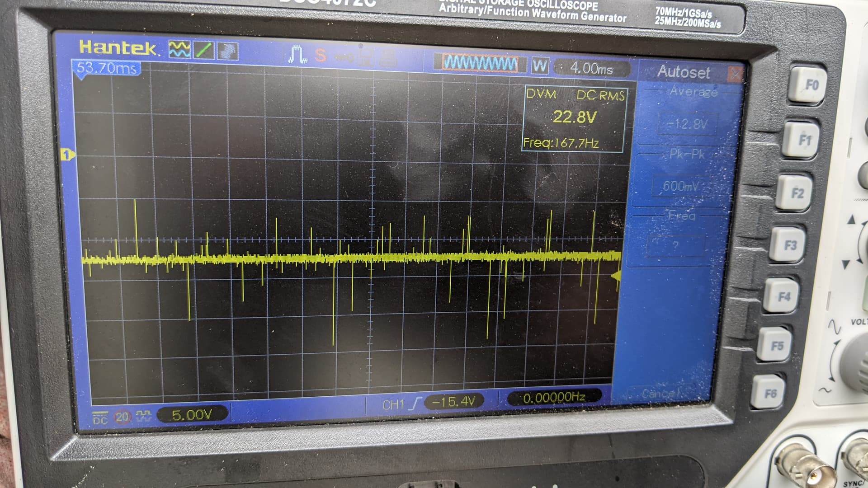Click the red 20 bandwidth limit icon
This screenshot has width=868, height=488.
pos(122,417)
